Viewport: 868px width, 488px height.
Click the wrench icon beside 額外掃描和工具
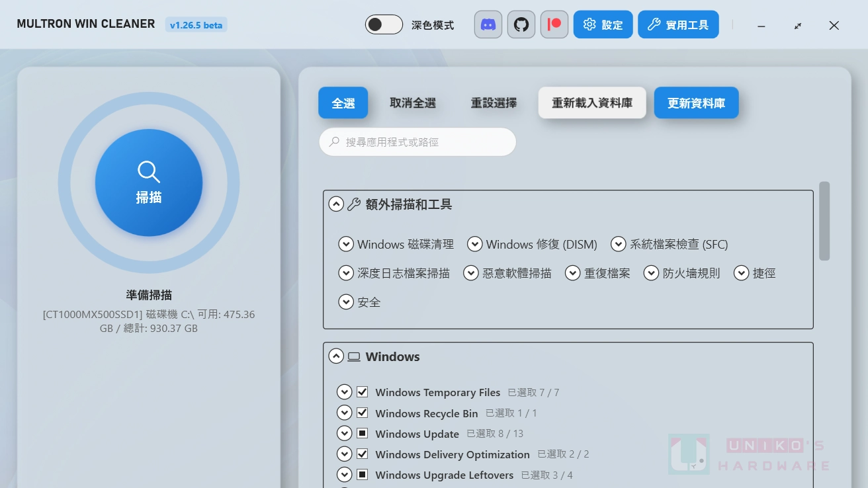(354, 204)
